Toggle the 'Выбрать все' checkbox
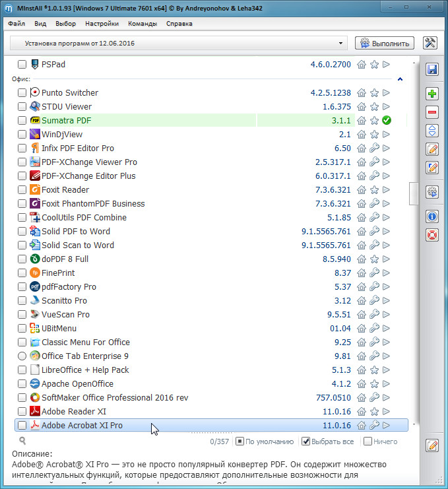The height and width of the screenshot is (489, 448). pos(306,441)
